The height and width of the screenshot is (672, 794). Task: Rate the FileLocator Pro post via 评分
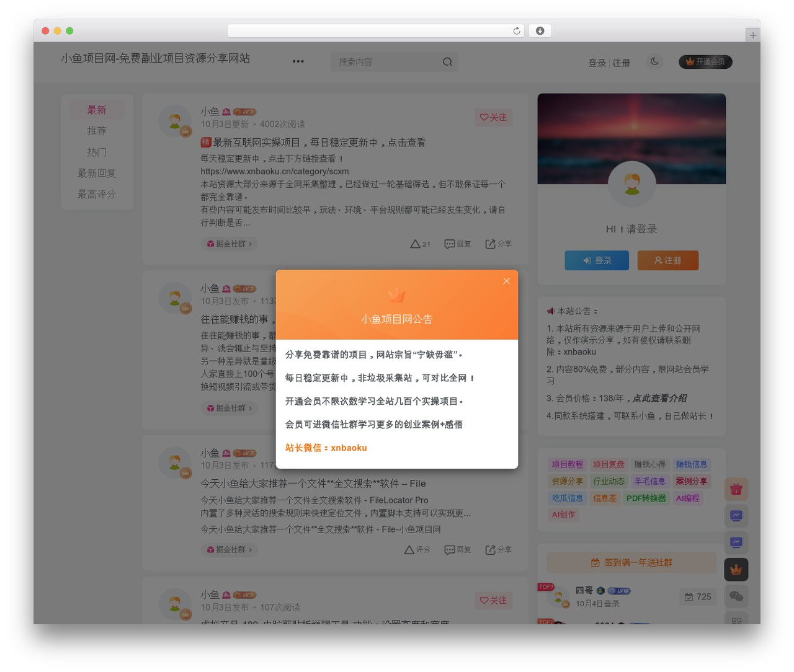tap(417, 550)
